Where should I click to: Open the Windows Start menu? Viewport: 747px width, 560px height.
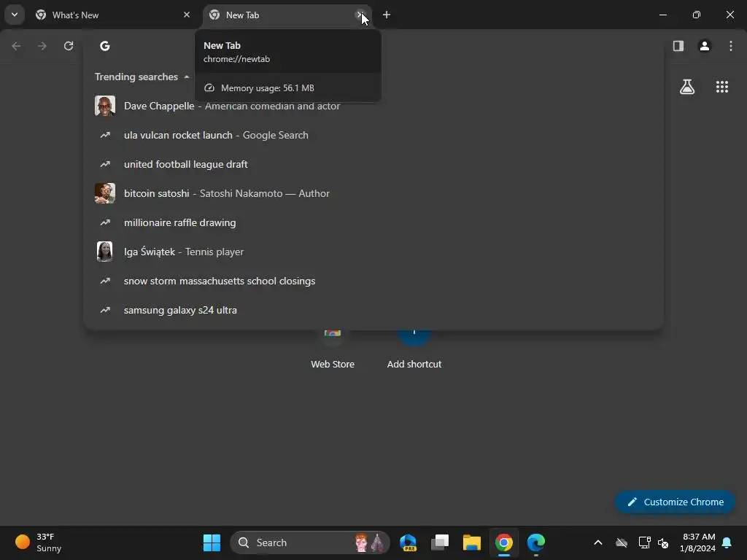point(212,542)
